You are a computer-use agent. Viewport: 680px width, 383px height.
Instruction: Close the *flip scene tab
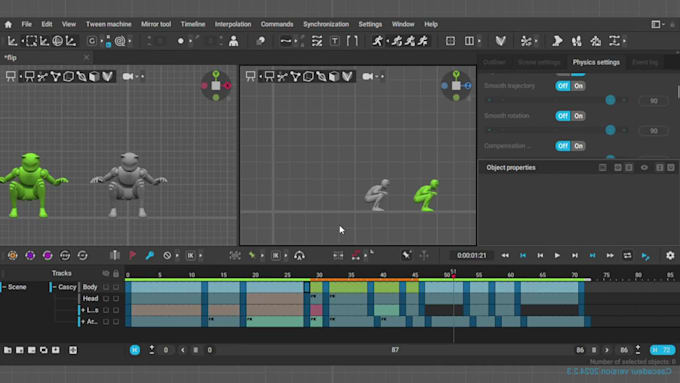86,57
